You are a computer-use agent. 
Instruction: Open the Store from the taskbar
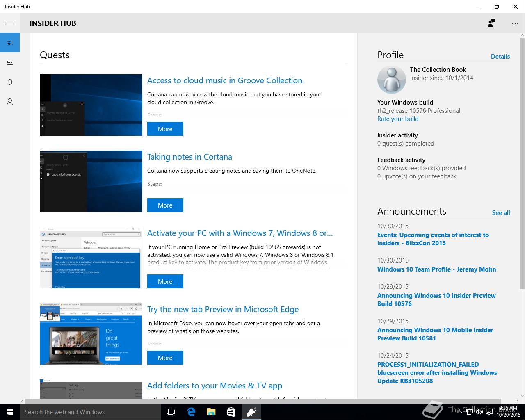click(231, 412)
